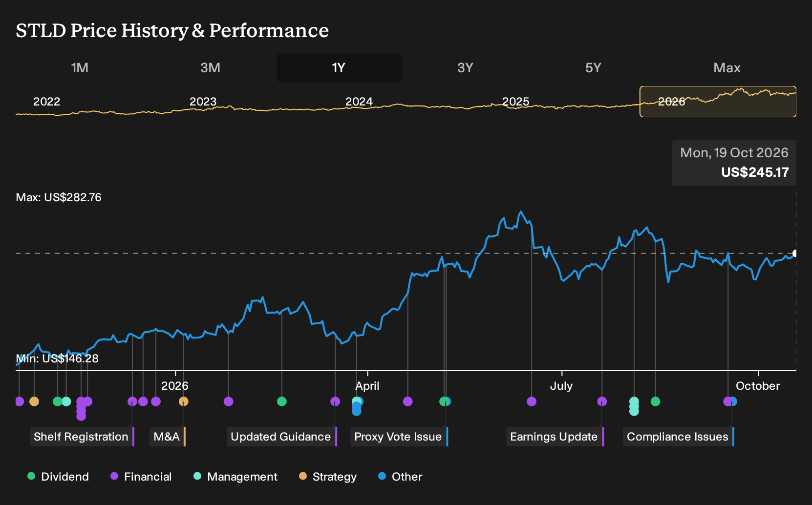Click orange Strategy event dot above M&A label
812x505 pixels.
point(183,401)
